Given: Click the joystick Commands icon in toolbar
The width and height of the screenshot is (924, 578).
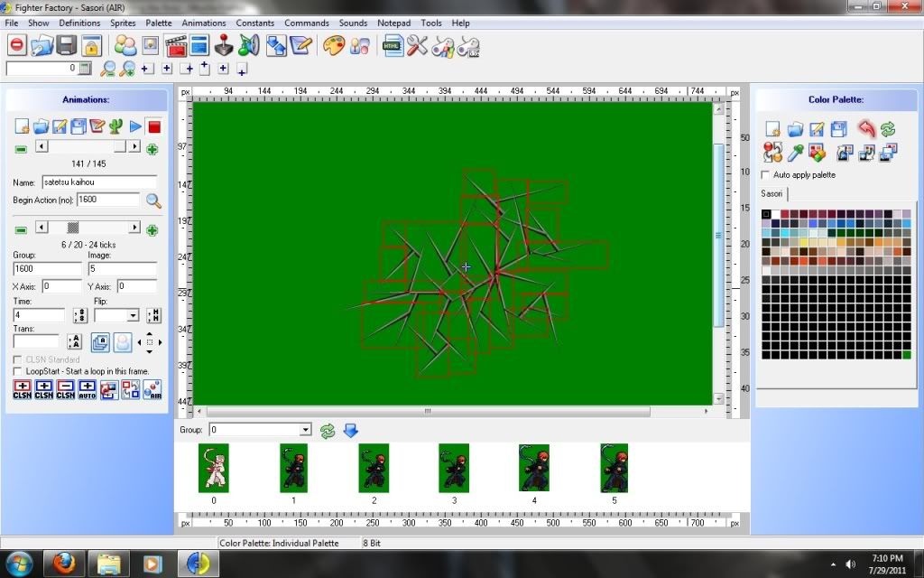Looking at the screenshot, I should pos(223,44).
